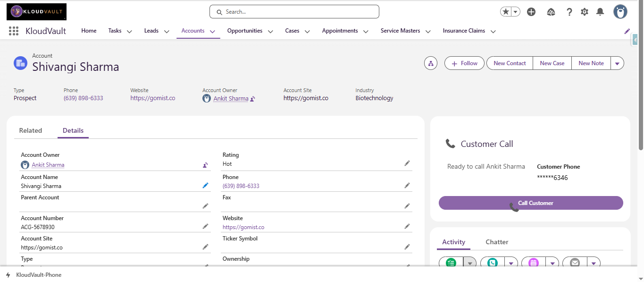This screenshot has width=644, height=282.
Task: Click in the global Search box
Action: 294,12
